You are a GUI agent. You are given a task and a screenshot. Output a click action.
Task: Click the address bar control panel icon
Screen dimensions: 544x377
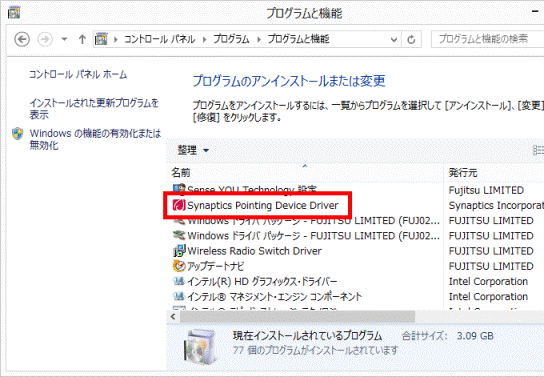(x=101, y=39)
